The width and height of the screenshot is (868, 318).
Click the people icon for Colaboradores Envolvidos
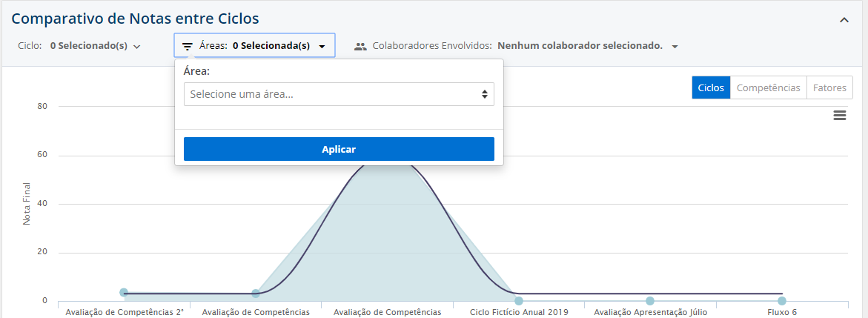pyautogui.click(x=360, y=46)
